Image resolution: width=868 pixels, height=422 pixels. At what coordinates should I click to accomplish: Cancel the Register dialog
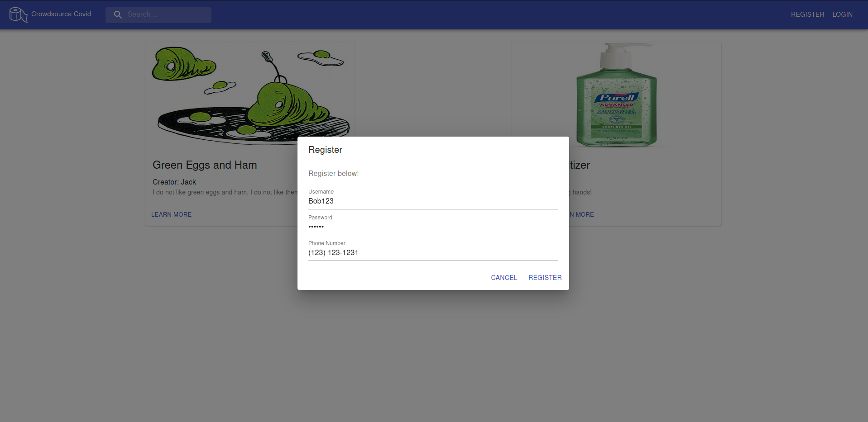coord(504,278)
